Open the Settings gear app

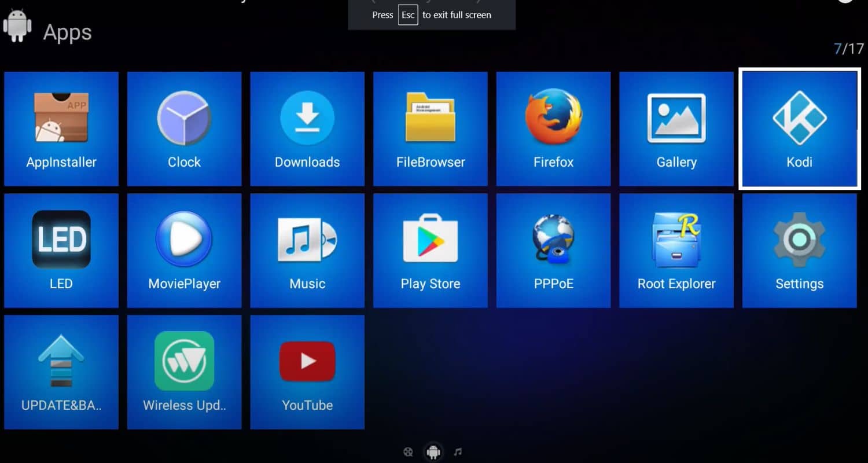tap(800, 251)
